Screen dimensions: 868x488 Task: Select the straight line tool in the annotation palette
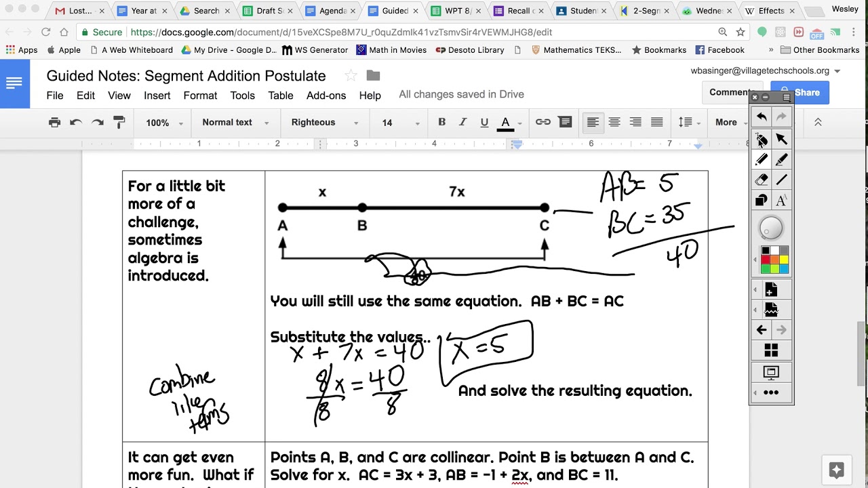point(781,180)
